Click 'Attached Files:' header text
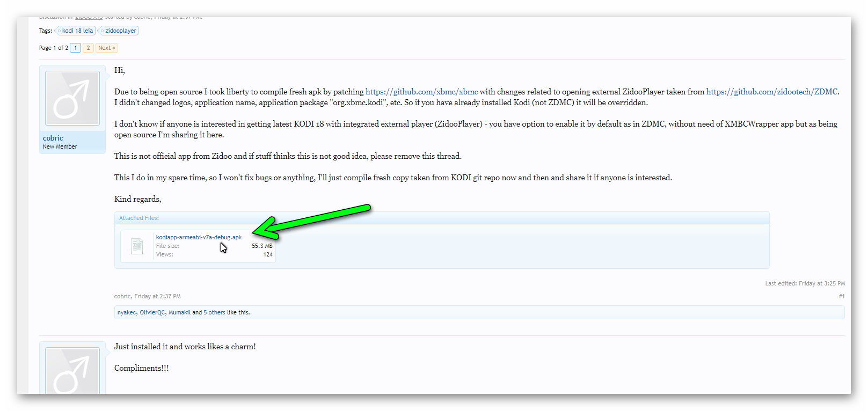868x411 pixels. pyautogui.click(x=139, y=218)
